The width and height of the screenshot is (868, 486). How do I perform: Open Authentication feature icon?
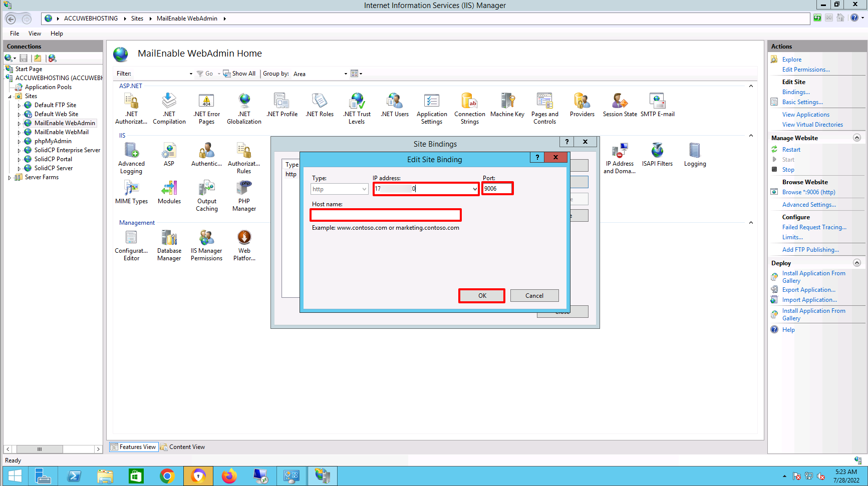pos(206,155)
